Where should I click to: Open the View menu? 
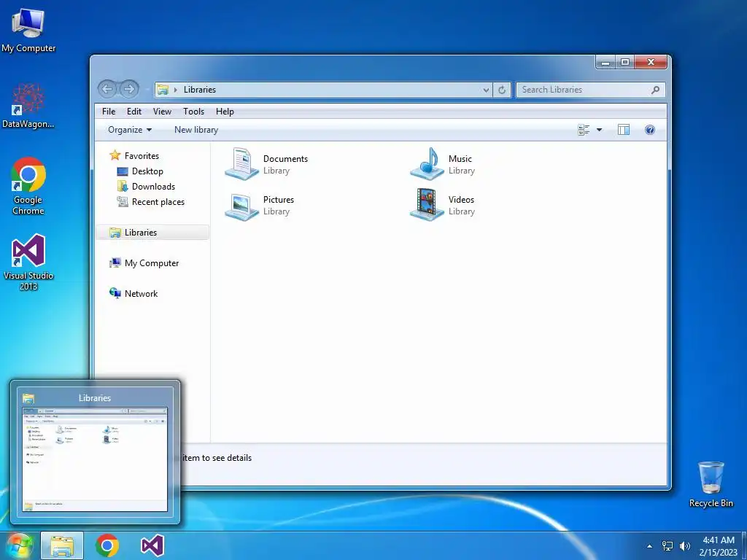162,112
